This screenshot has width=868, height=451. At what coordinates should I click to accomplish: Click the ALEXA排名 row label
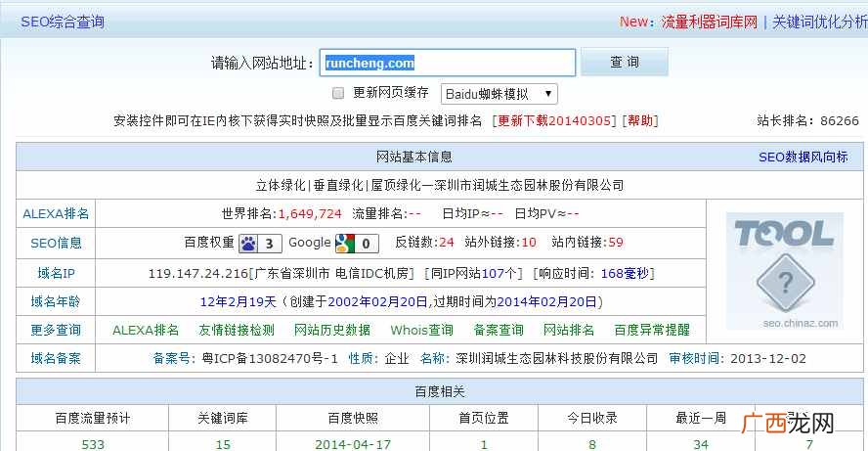click(x=56, y=214)
